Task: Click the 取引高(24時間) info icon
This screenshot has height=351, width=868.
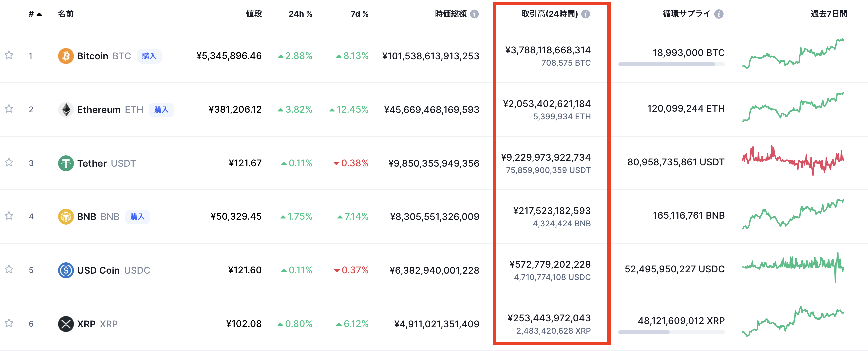Action: click(x=586, y=14)
